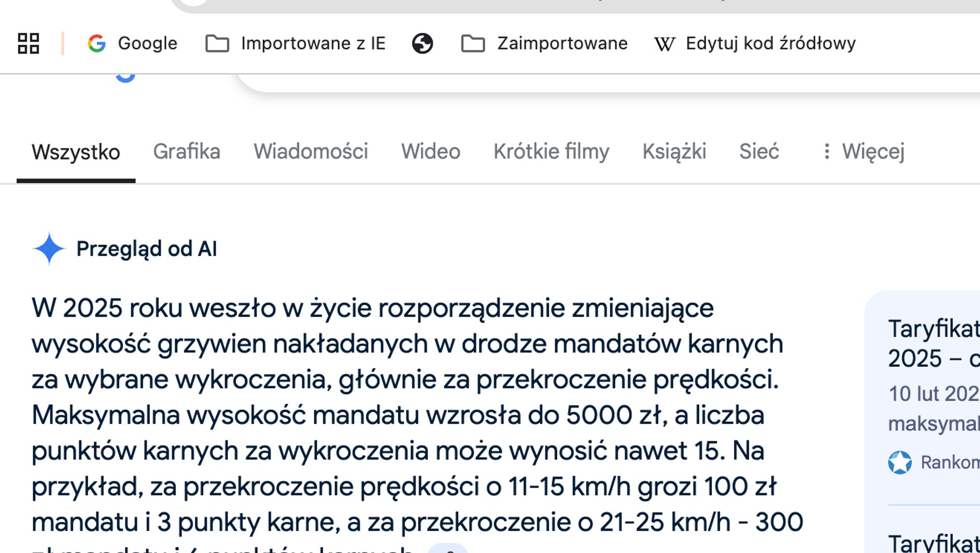
Task: Open 'Edytuj kod źródłowy' Wikipedia bookmark
Action: pos(755,43)
